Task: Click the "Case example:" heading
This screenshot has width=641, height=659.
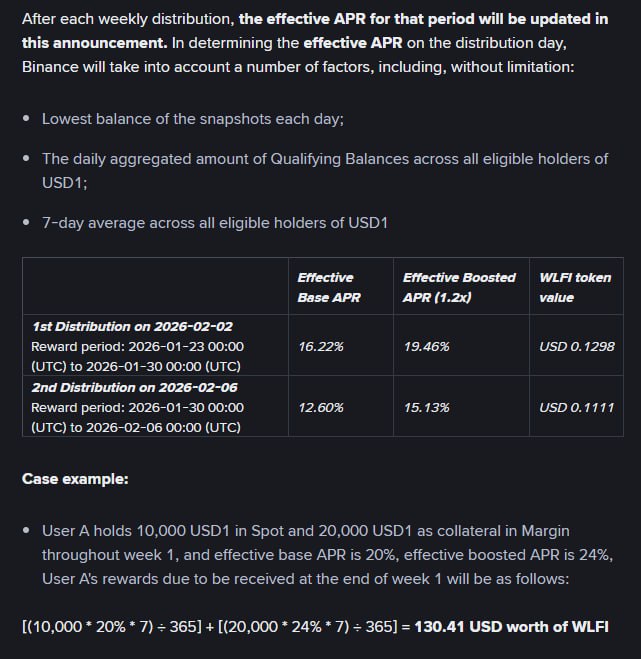Action: pos(75,479)
